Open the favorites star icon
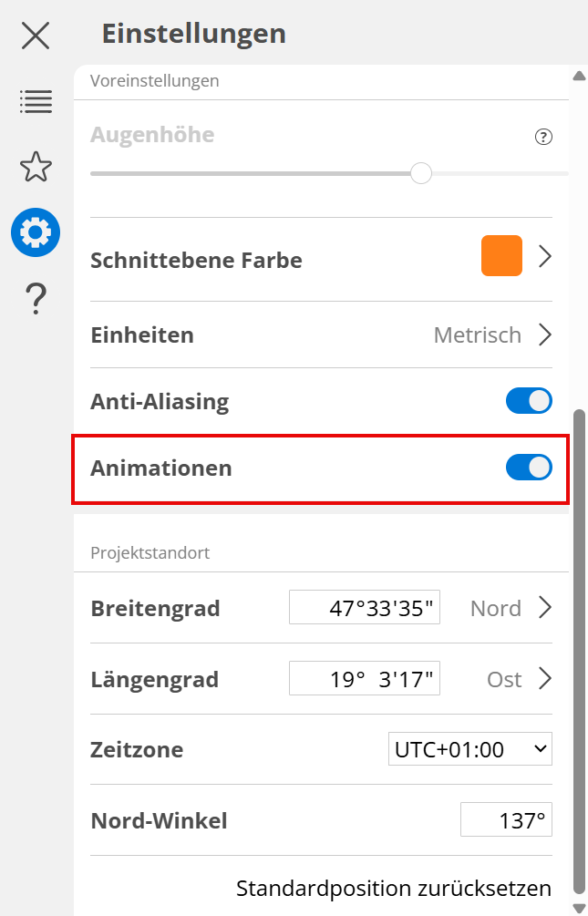This screenshot has height=916, width=588. coord(36,167)
